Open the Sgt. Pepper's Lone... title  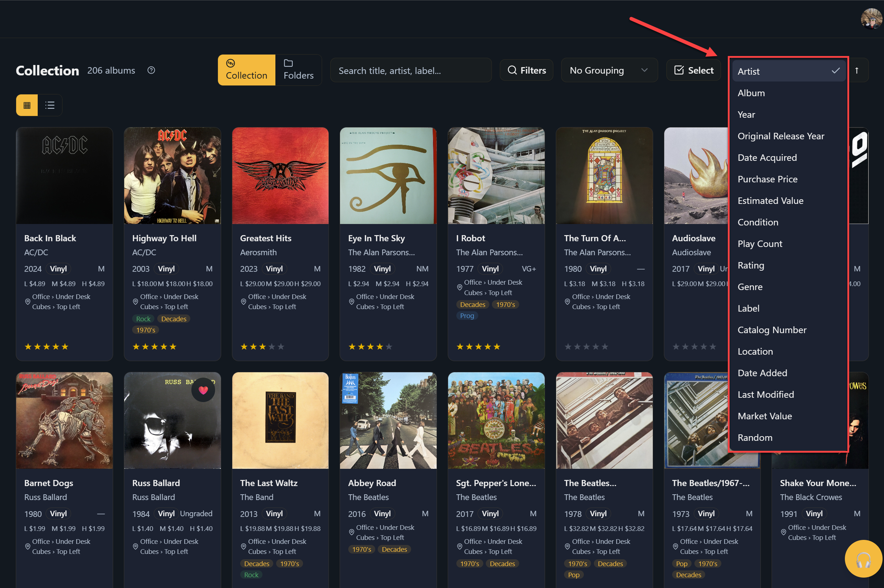(496, 483)
